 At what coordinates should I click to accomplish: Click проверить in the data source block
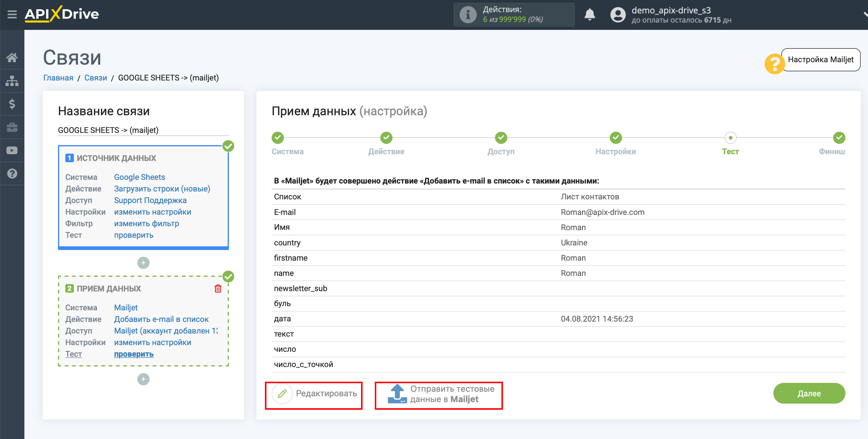[134, 235]
